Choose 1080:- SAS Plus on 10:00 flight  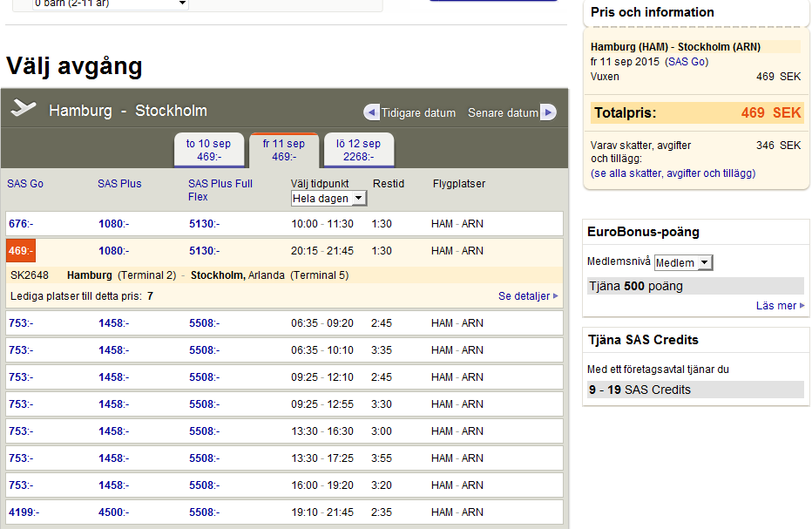114,224
